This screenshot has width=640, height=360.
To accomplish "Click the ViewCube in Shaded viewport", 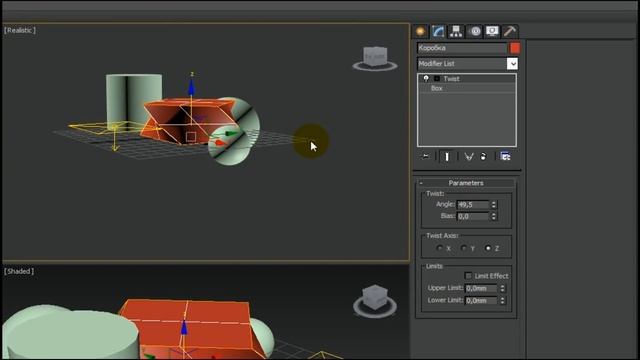I will (375, 301).
